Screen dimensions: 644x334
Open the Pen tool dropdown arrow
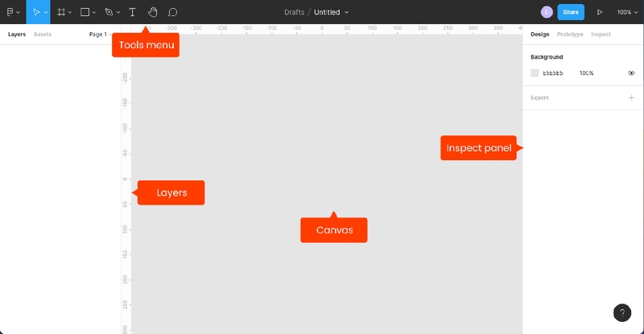[118, 12]
